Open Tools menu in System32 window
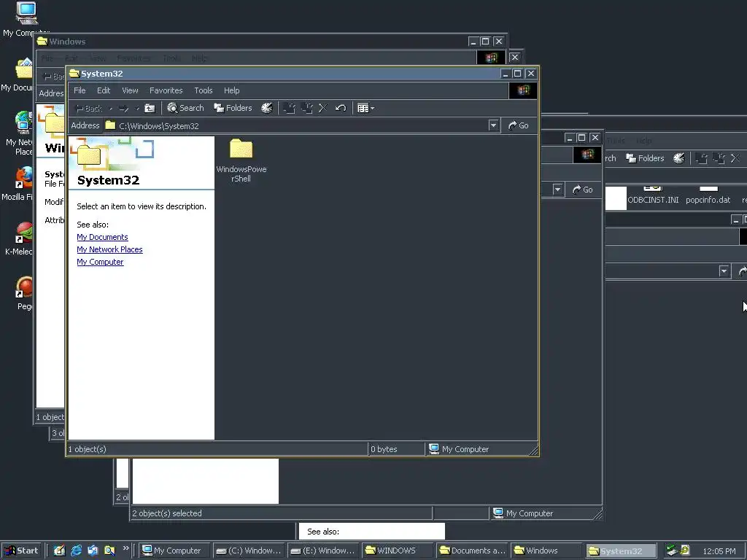Screen dimensions: 747x560 pos(203,90)
